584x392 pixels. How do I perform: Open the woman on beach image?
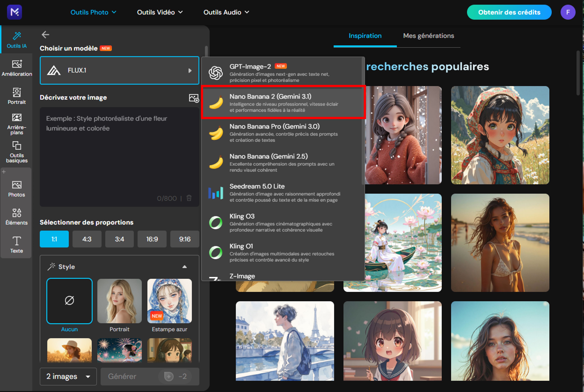[x=500, y=242]
